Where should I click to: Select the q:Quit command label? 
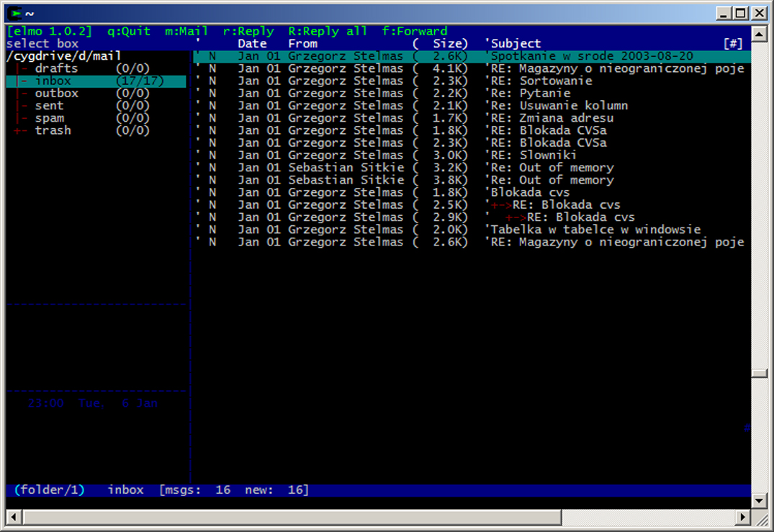(129, 31)
